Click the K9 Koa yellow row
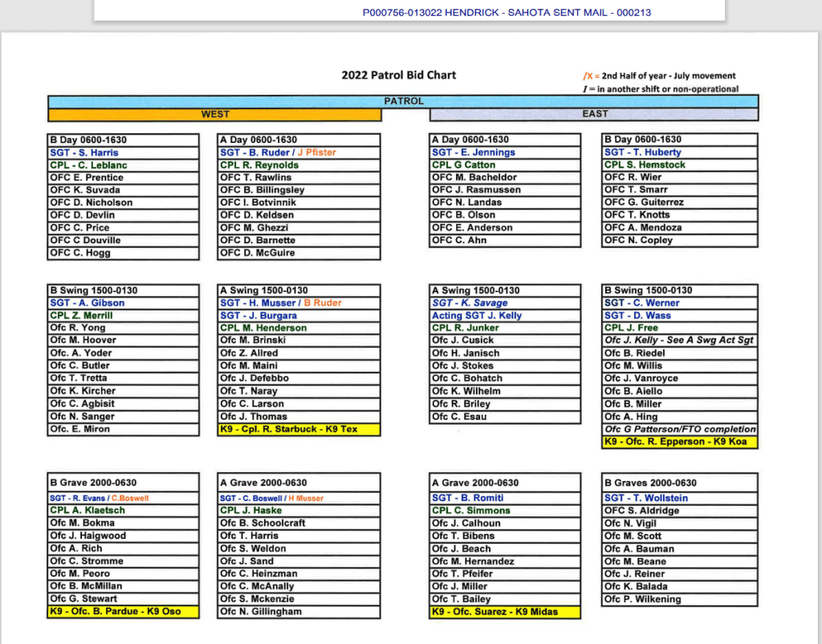 tap(679, 442)
